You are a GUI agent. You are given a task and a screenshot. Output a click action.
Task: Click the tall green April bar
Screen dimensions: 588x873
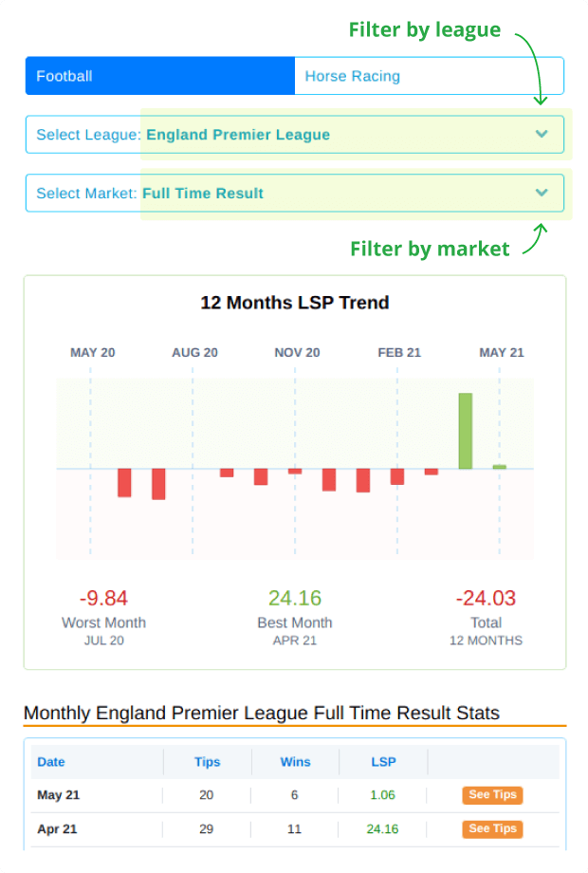pyautogui.click(x=466, y=431)
